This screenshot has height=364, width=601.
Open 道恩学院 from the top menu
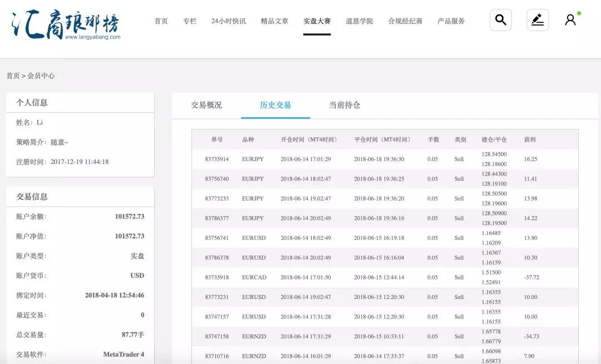(x=359, y=21)
